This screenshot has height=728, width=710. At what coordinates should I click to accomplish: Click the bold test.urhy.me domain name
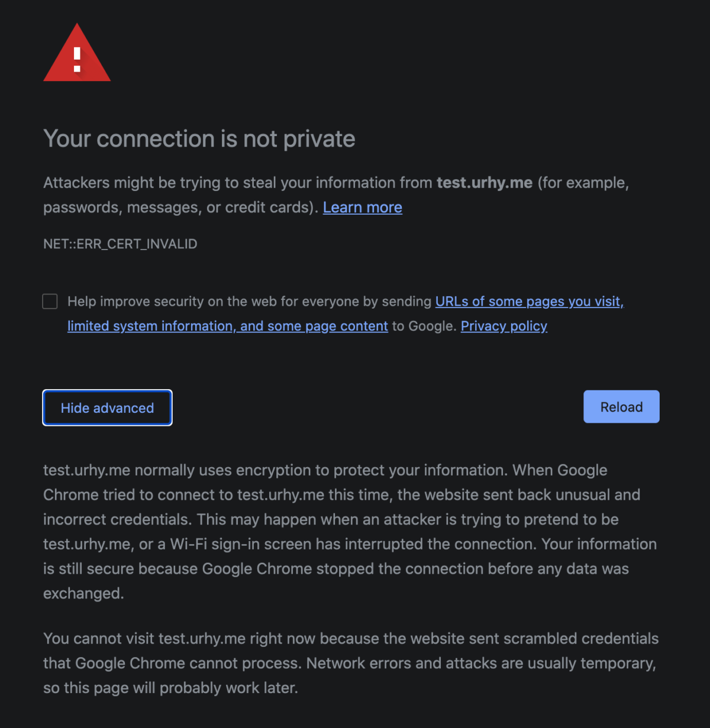tap(484, 183)
